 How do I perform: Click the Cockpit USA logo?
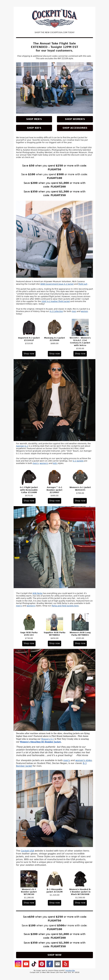point(54,19)
